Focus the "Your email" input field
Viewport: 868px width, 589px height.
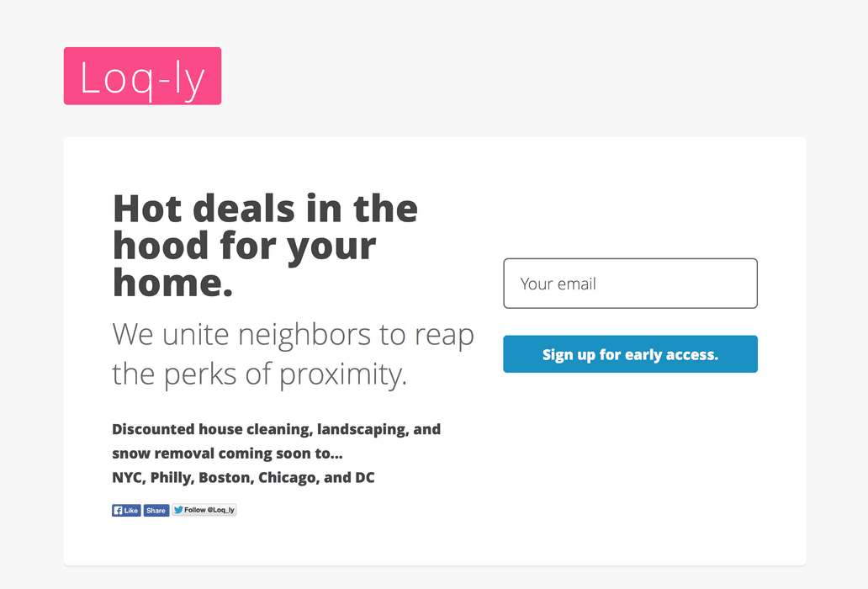(x=630, y=284)
